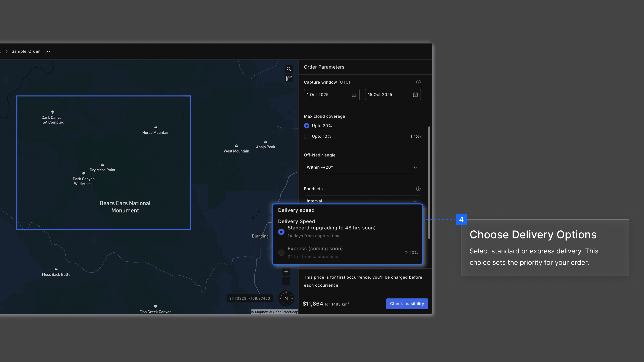The image size is (644, 362).
Task: Show Capture window info tooltip icon
Action: point(418,82)
